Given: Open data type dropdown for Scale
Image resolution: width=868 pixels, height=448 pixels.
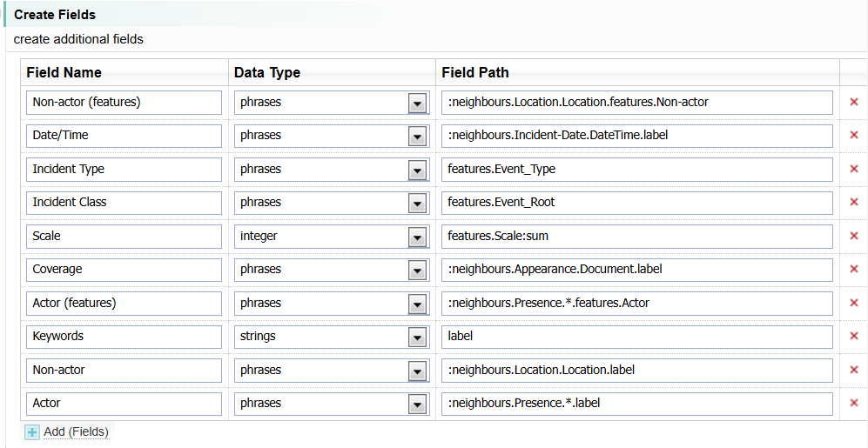Looking at the screenshot, I should click(418, 237).
